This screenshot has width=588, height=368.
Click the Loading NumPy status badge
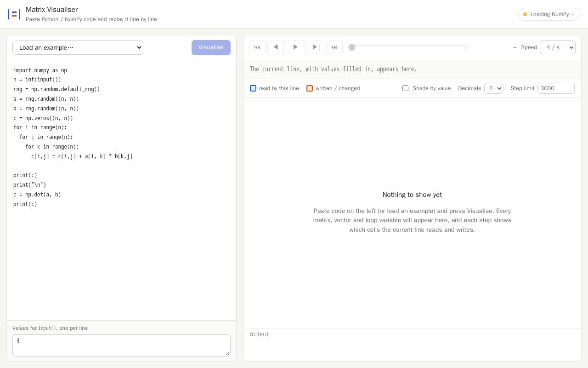(x=549, y=14)
